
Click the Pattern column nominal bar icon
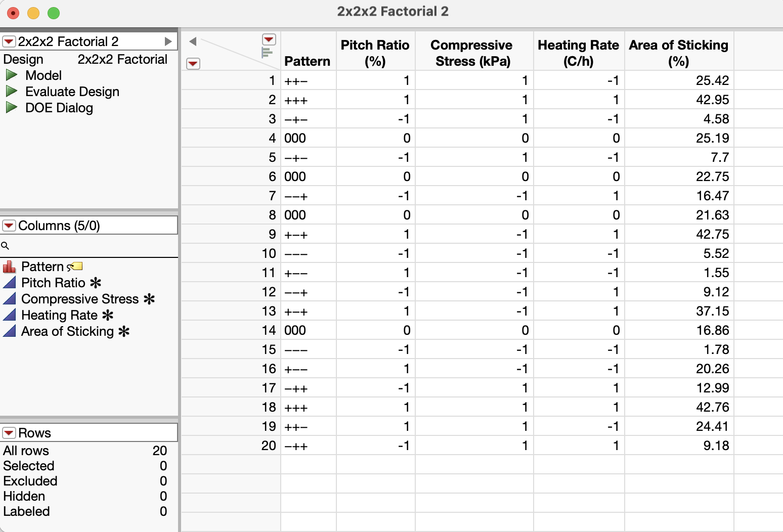click(9, 267)
